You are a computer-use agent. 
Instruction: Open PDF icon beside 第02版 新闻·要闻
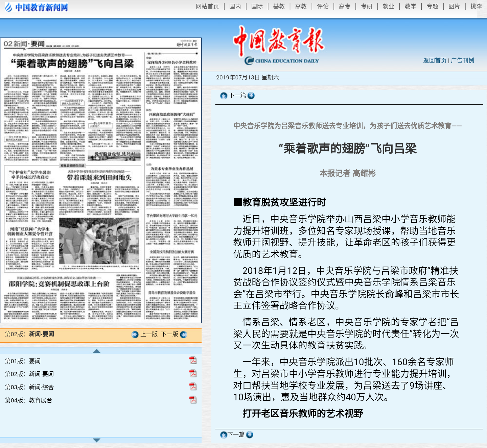[193, 373]
